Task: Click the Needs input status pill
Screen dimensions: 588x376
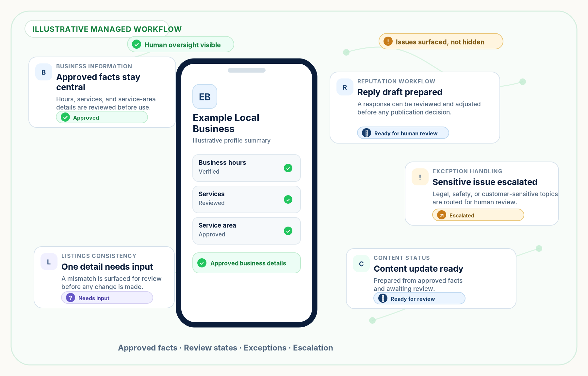Action: click(x=107, y=298)
